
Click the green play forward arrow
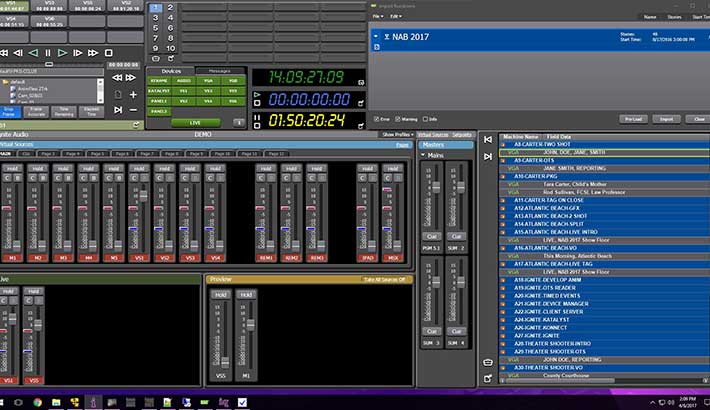(62, 52)
